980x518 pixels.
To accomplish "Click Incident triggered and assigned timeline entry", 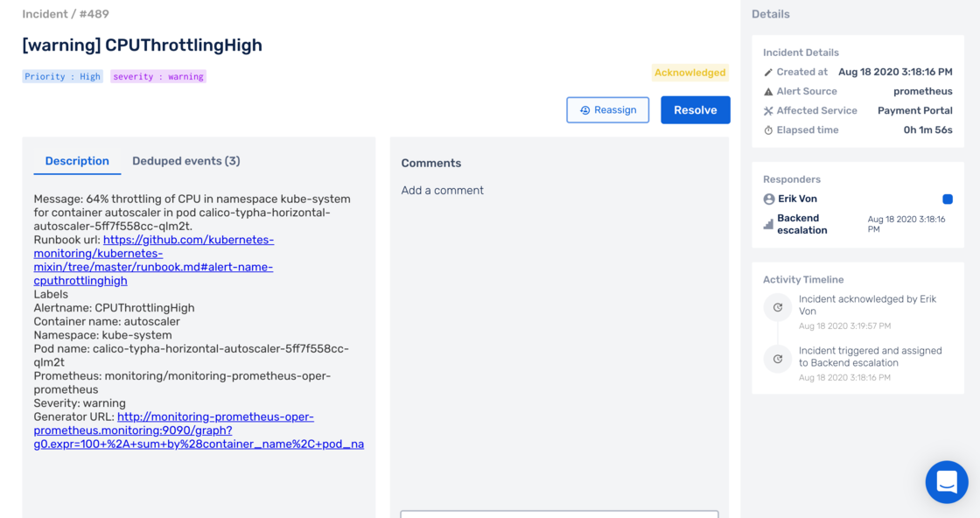I will [x=870, y=357].
